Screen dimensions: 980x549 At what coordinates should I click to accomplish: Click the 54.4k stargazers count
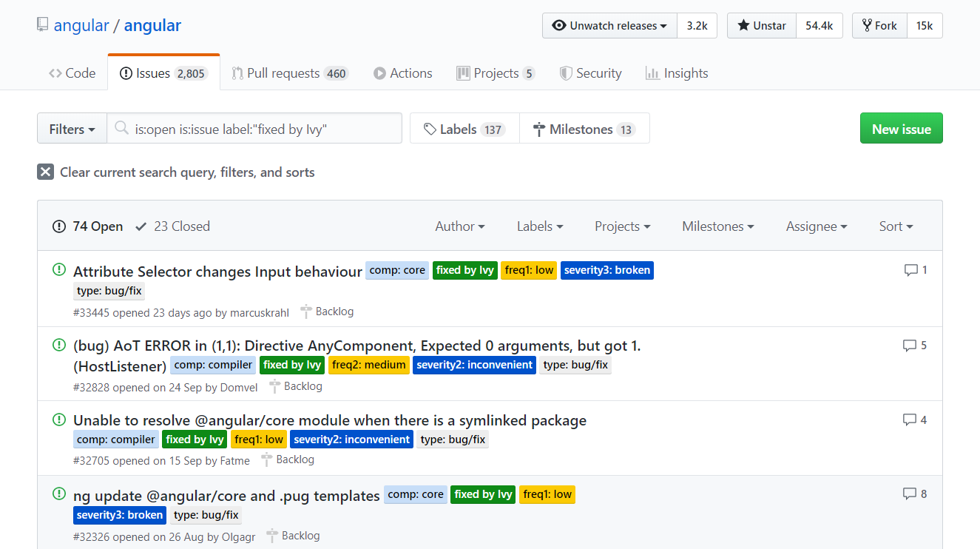(820, 26)
